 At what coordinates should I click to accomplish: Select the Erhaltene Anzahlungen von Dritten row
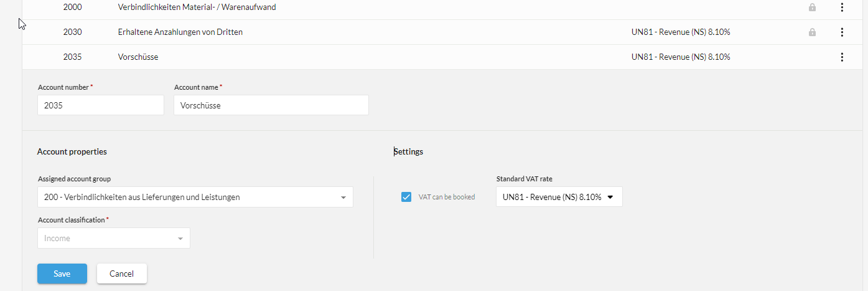[x=180, y=32]
